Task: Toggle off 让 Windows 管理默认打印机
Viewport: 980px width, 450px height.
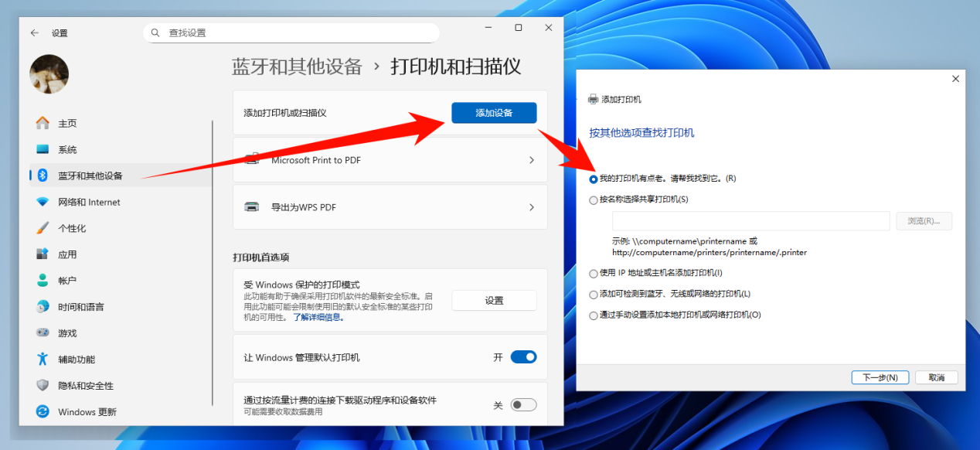Action: (522, 356)
